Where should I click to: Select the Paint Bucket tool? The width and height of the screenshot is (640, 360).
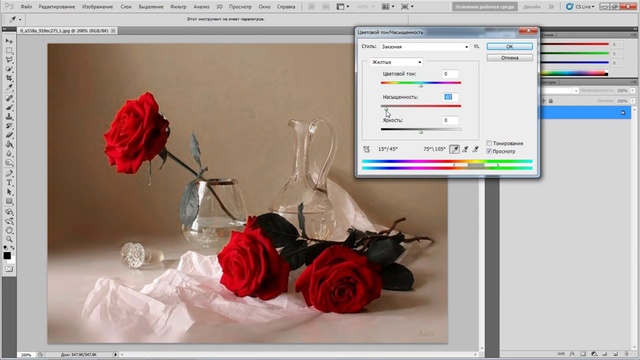pos(9,144)
